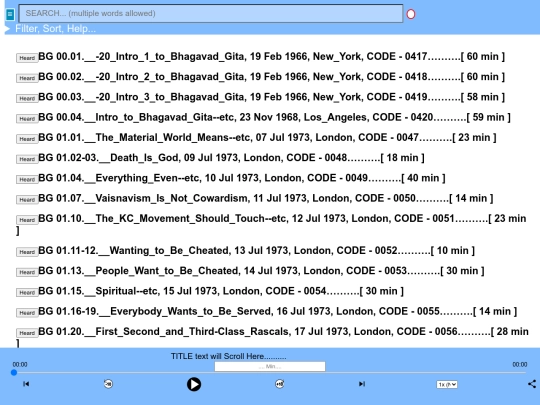The image size is (540, 405).
Task: Click the share icon
Action: tap(532, 384)
